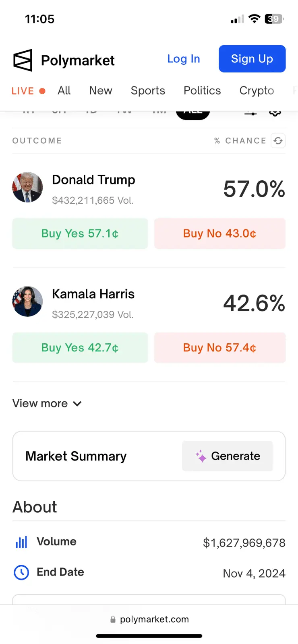Open chart settings gear icon
This screenshot has width=298, height=644.
point(275,113)
